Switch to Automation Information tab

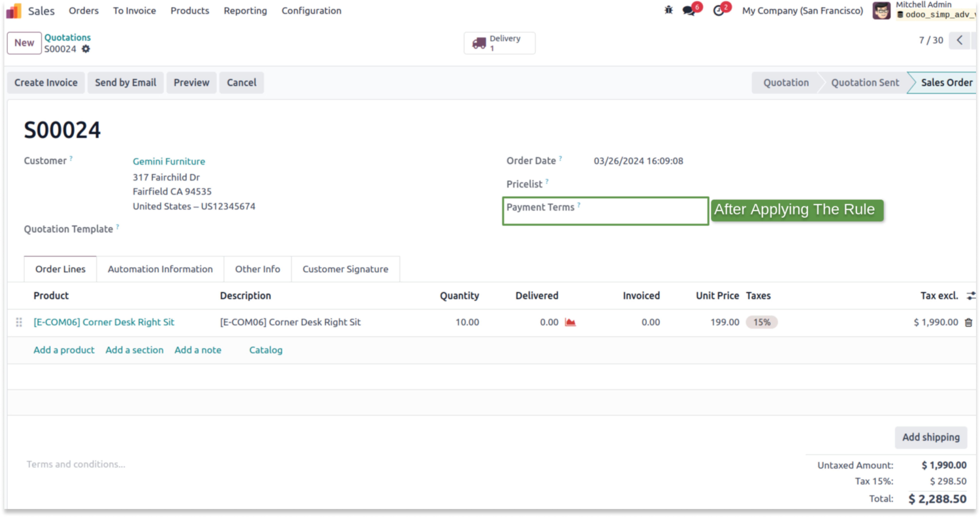point(160,269)
